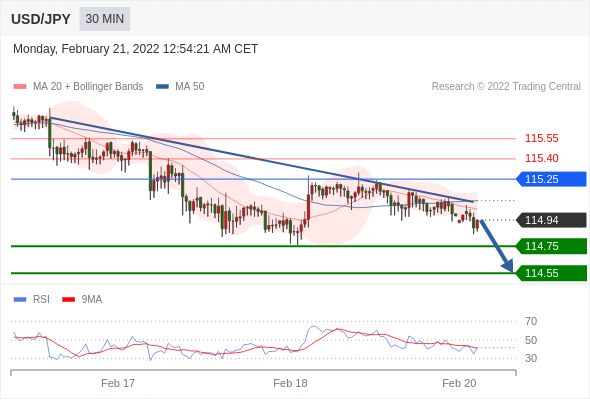590x400 pixels.
Task: Click the blue RSI legend swatch
Action: click(x=20, y=300)
